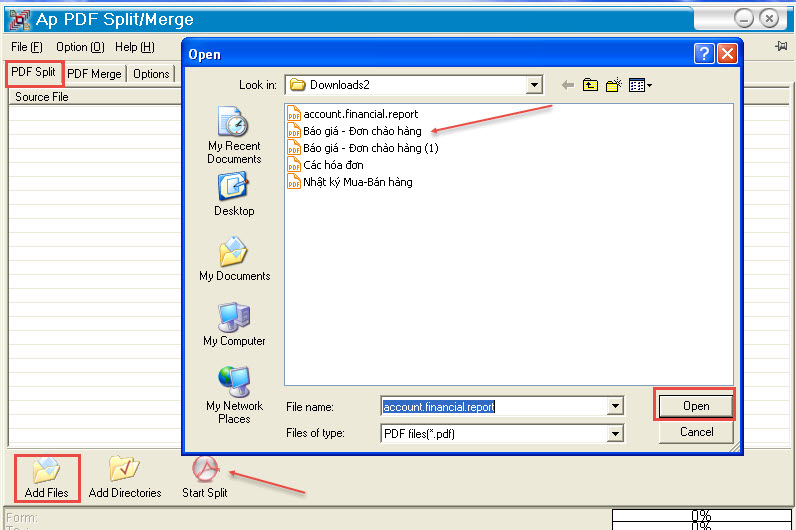Click the pin icon in main window

tap(781, 47)
